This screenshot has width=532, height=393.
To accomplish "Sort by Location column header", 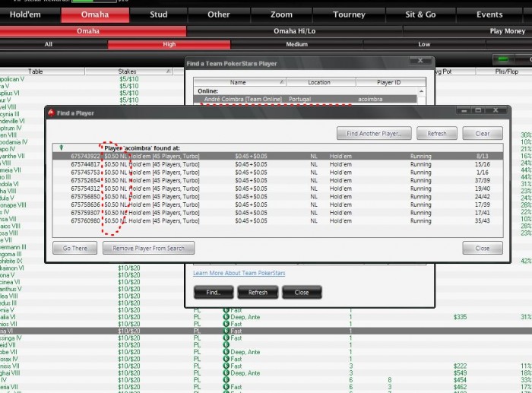I will pos(321,82).
